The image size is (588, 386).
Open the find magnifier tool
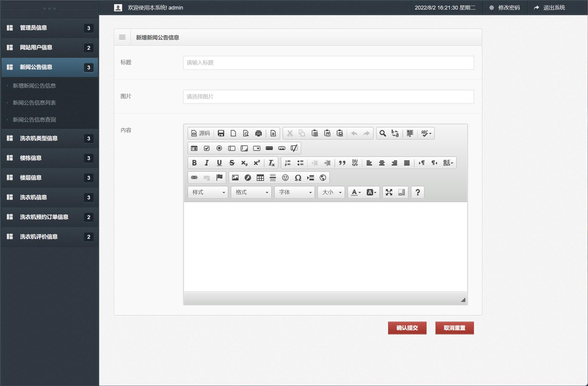[382, 133]
